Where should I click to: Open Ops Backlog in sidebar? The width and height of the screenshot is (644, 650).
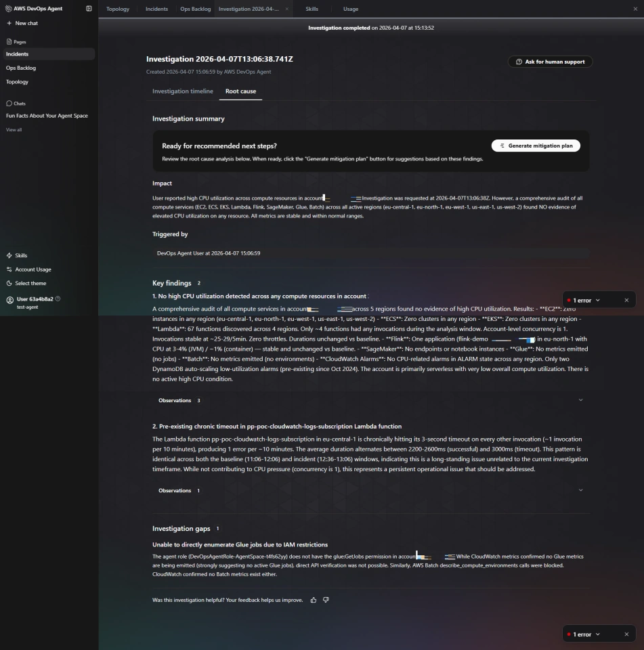click(x=21, y=68)
